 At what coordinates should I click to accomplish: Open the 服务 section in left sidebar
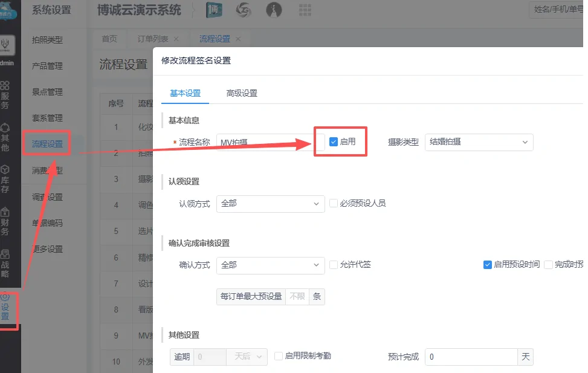pos(5,95)
